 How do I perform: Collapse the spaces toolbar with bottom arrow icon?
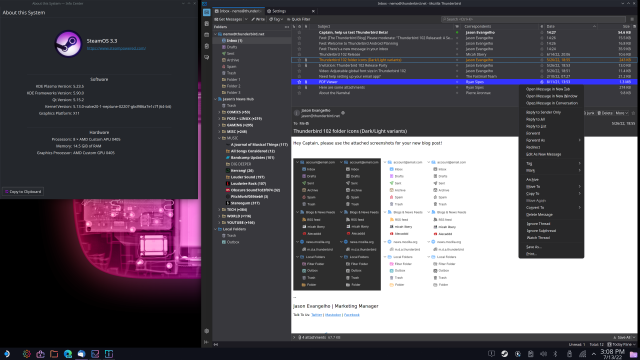207,342
